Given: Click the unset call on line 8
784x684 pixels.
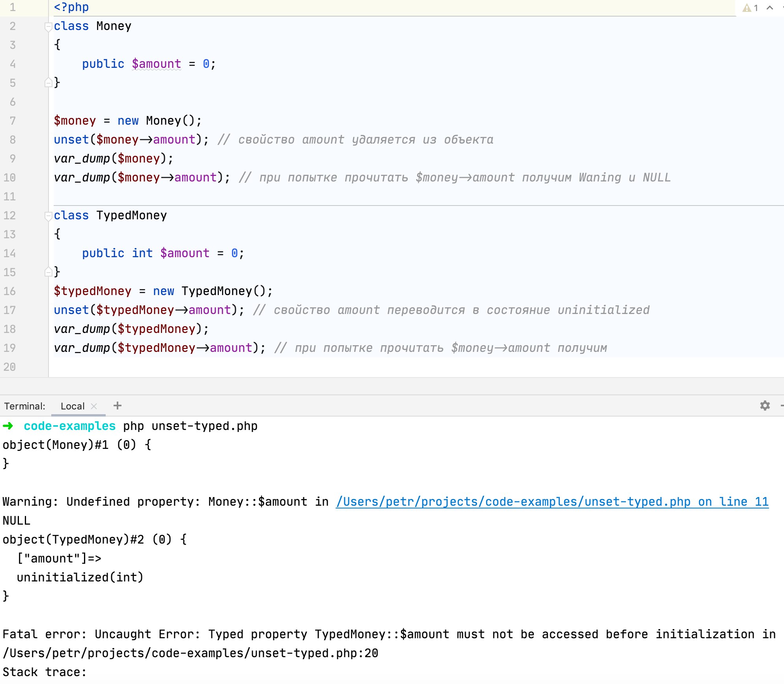Looking at the screenshot, I should click(71, 140).
